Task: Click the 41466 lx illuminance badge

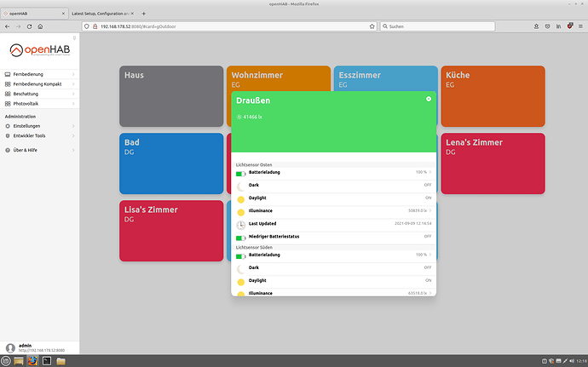Action: (x=250, y=117)
